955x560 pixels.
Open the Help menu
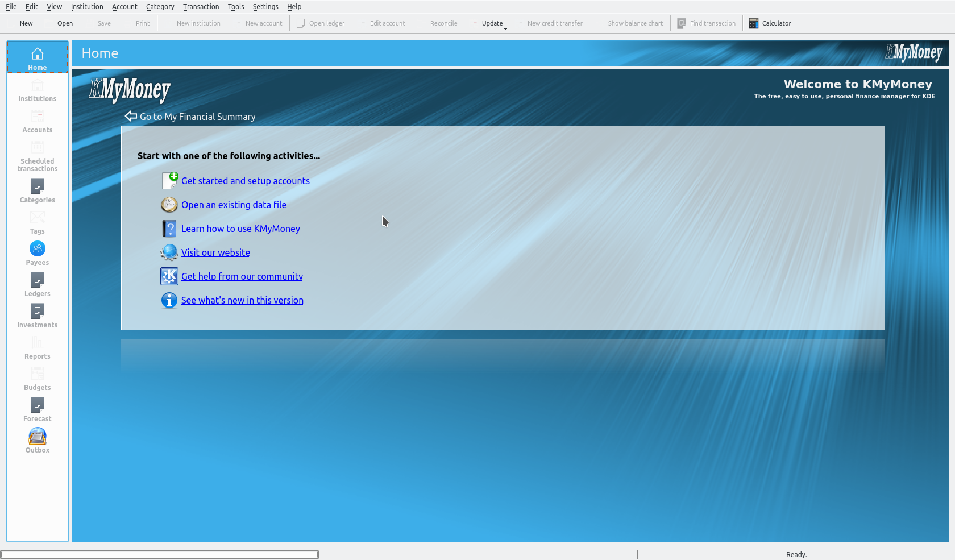[294, 7]
